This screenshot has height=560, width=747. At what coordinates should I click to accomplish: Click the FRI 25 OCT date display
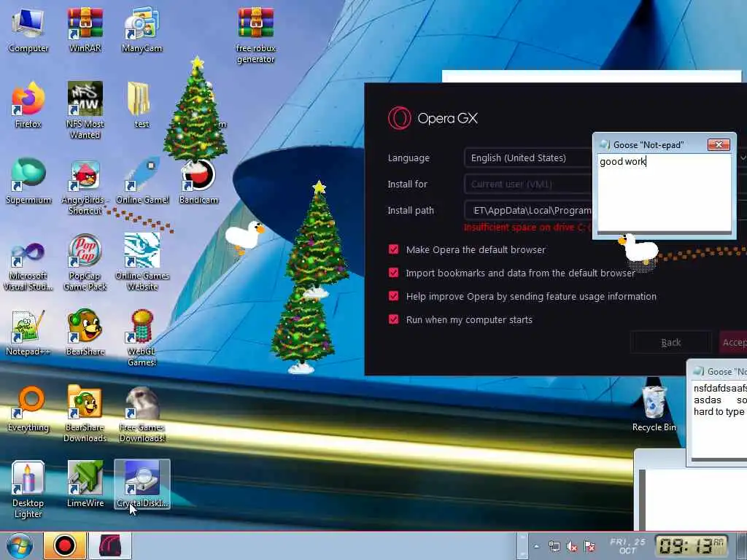tap(627, 545)
